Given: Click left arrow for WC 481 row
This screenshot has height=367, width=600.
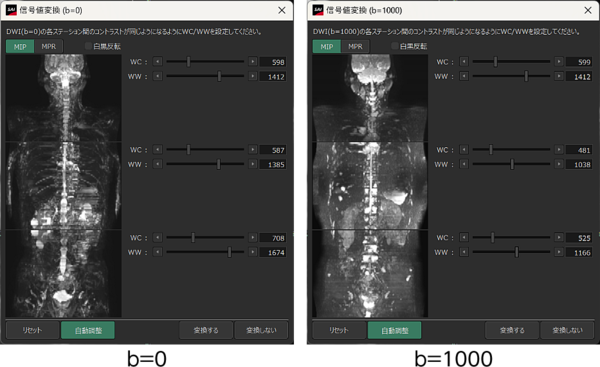Looking at the screenshot, I should [464, 149].
